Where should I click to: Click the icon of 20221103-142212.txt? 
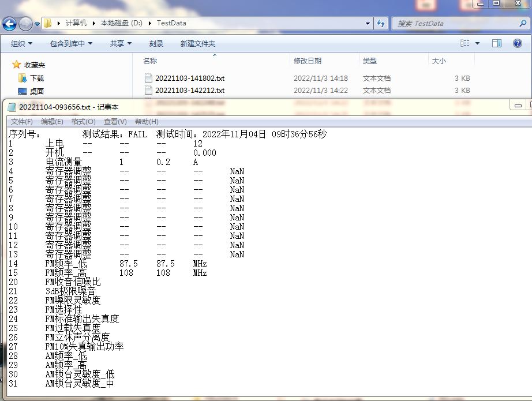(148, 90)
